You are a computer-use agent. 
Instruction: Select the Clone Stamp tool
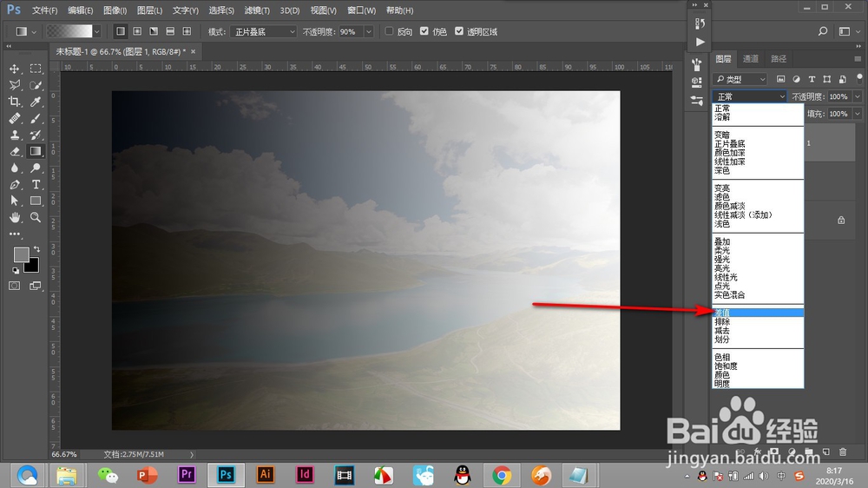[x=15, y=135]
